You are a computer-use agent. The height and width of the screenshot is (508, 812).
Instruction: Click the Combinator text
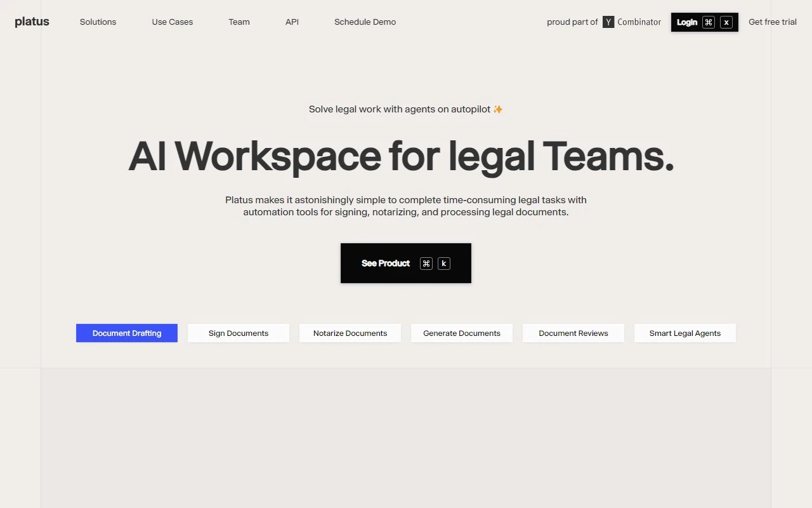coord(639,22)
